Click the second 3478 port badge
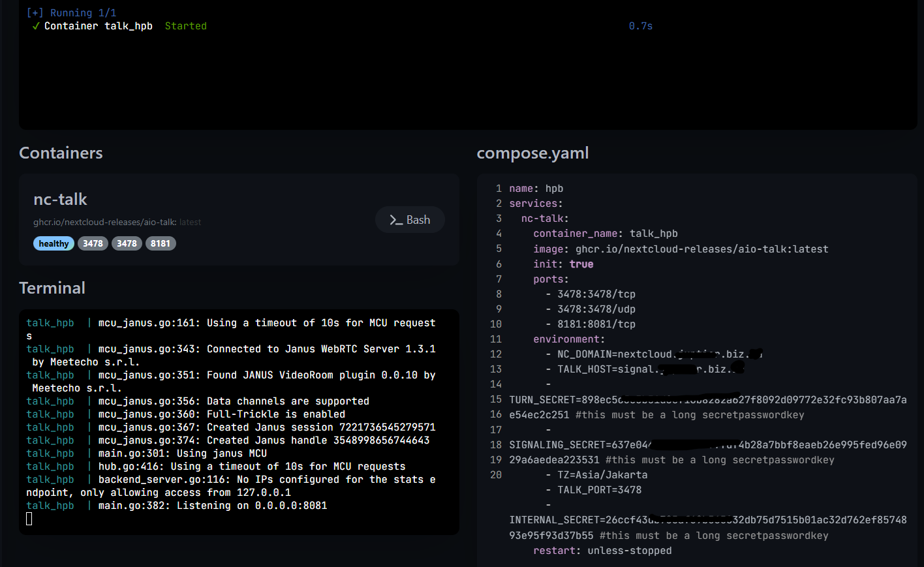The image size is (924, 567). click(127, 243)
